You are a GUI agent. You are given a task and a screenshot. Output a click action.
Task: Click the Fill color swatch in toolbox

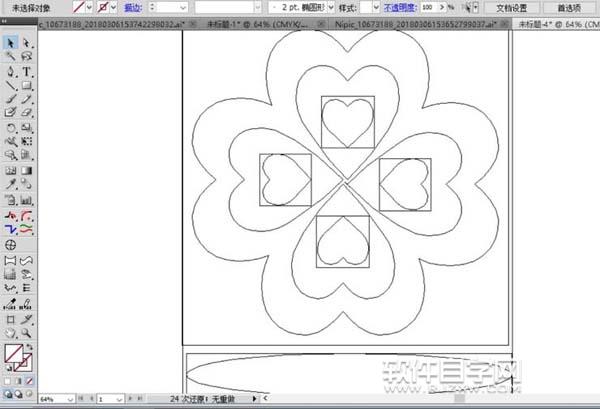click(x=13, y=353)
